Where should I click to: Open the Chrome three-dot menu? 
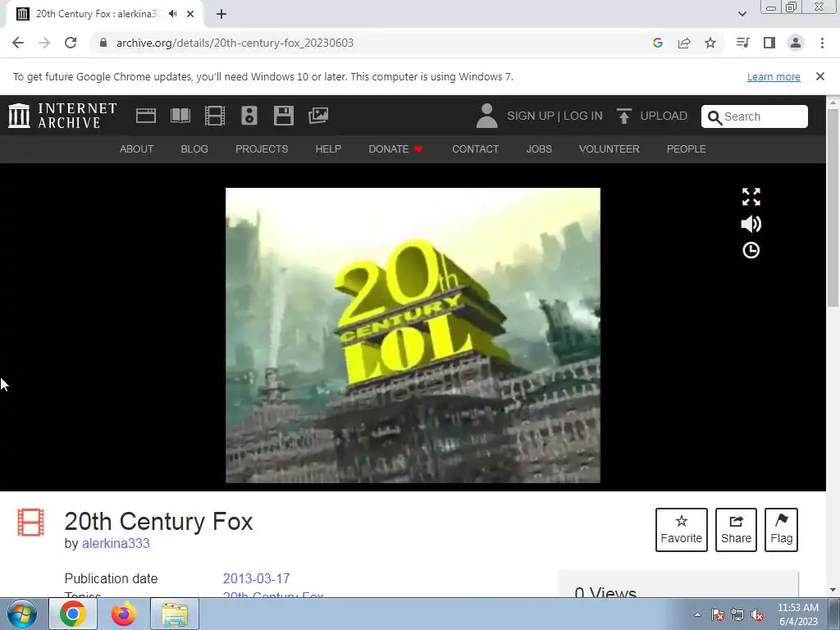coord(822,43)
